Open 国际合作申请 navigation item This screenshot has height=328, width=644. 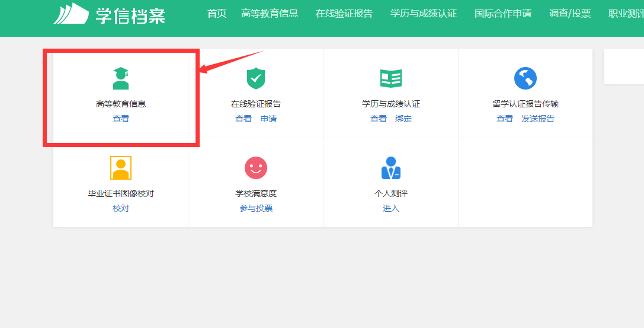(x=503, y=13)
